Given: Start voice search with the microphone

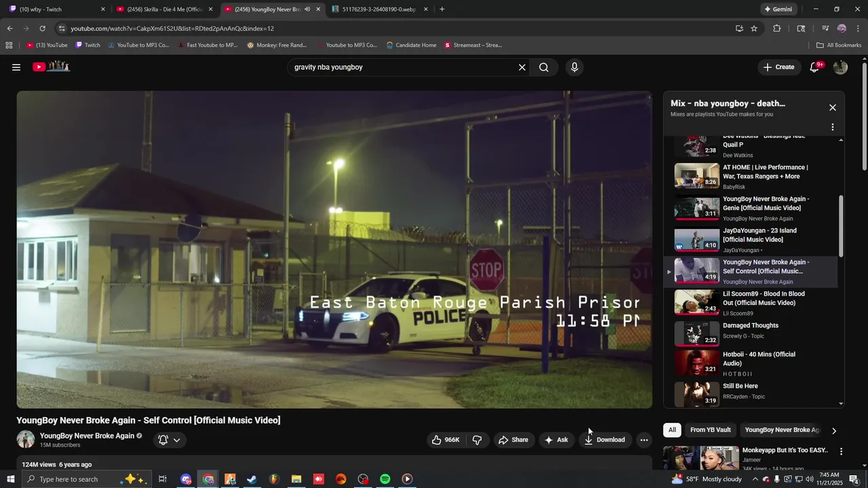Looking at the screenshot, I should 574,67.
